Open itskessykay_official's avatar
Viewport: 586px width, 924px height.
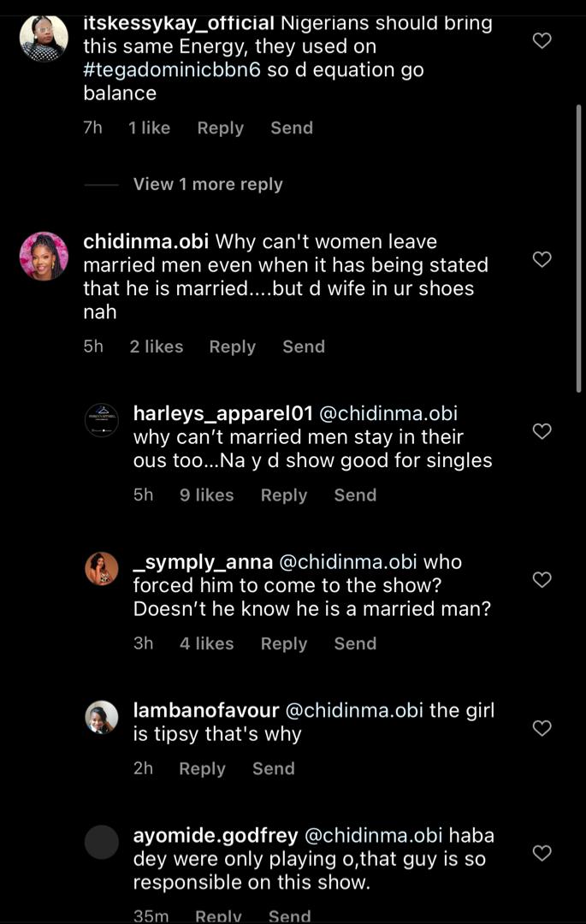[44, 38]
